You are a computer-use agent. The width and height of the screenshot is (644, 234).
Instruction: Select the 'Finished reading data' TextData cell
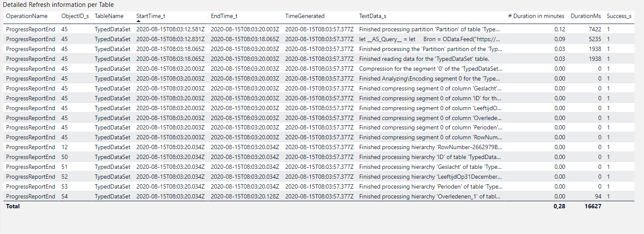pyautogui.click(x=424, y=59)
